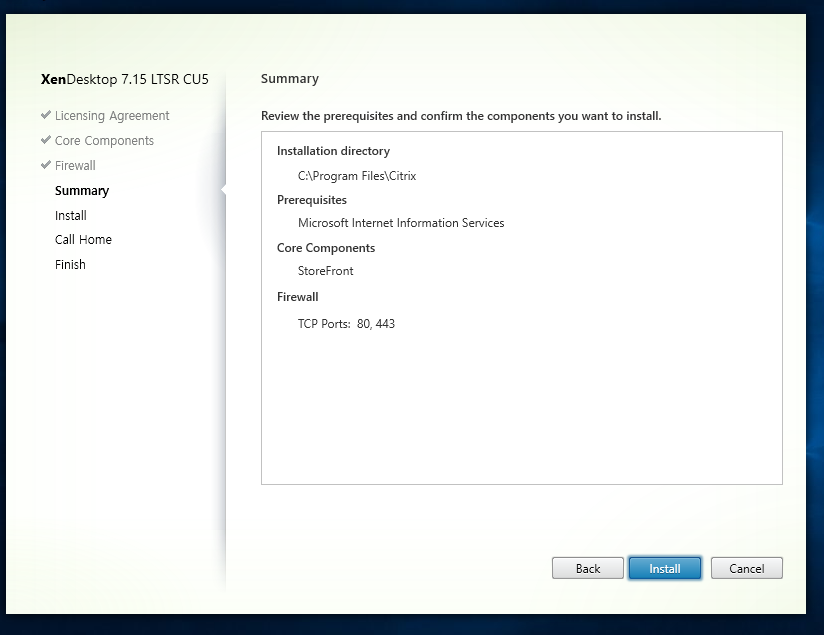The image size is (824, 635).
Task: Click the Core Components heading in summary box
Action: pos(326,248)
